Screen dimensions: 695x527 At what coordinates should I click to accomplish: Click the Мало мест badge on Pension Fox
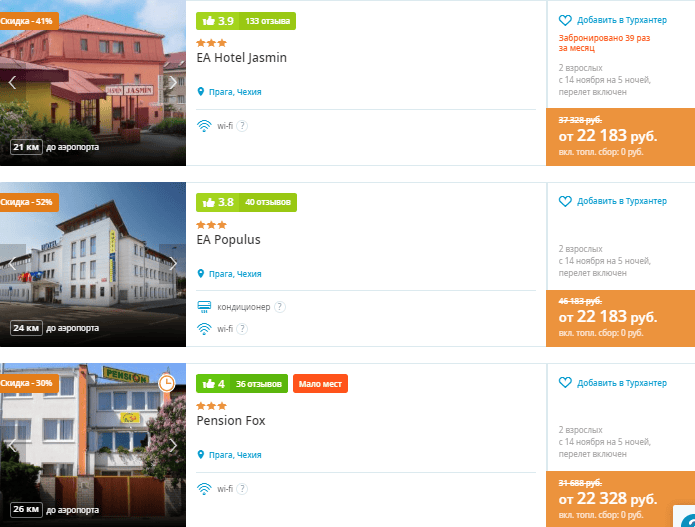tap(320, 384)
